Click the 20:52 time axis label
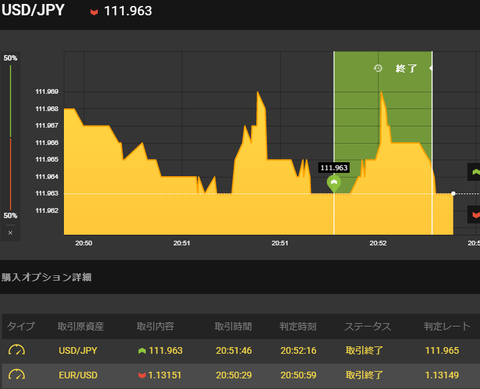The image size is (480, 389). click(378, 243)
